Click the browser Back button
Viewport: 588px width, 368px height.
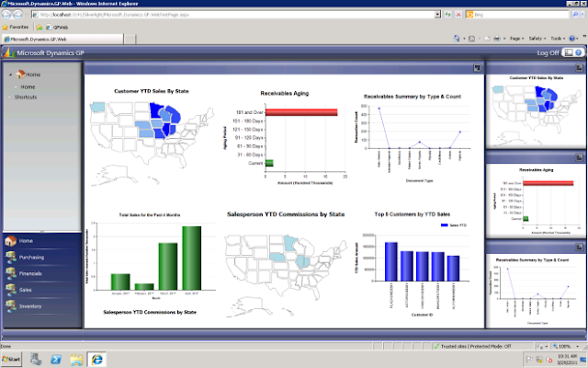[6, 15]
